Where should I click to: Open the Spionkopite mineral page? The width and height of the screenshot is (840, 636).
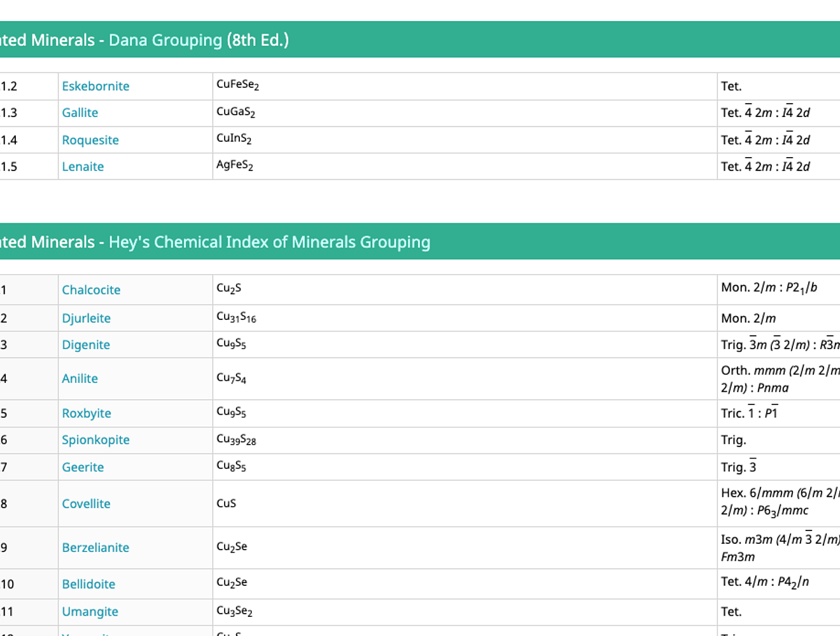(95, 440)
